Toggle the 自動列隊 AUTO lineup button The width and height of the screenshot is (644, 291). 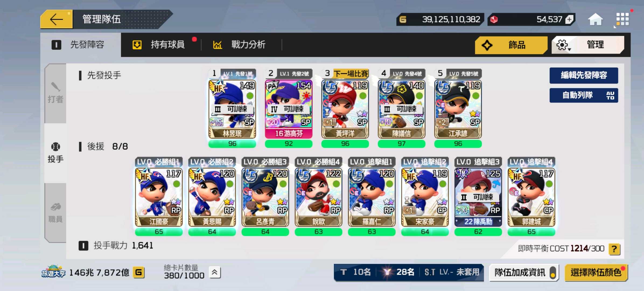584,95
